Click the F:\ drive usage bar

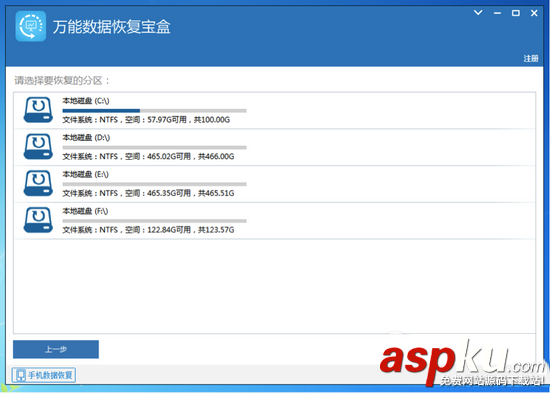coord(154,221)
